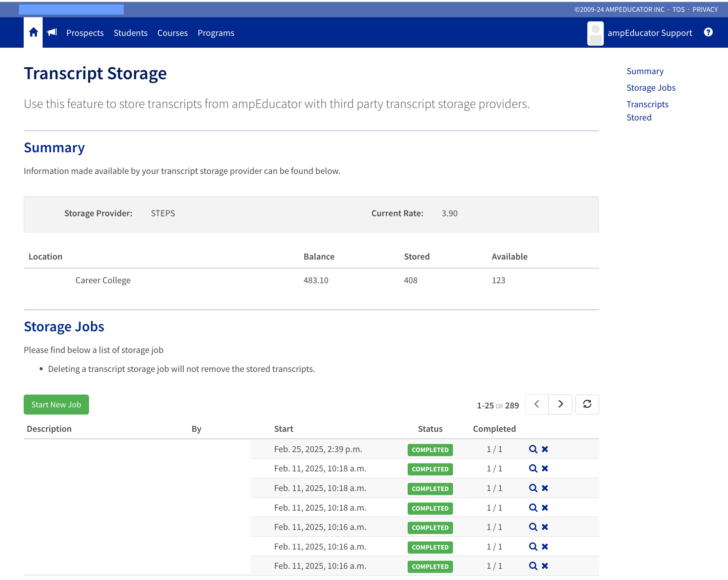Screen dimensions: 728x580
Task: Delete the last 10:16 a.m. job
Action: click(545, 566)
